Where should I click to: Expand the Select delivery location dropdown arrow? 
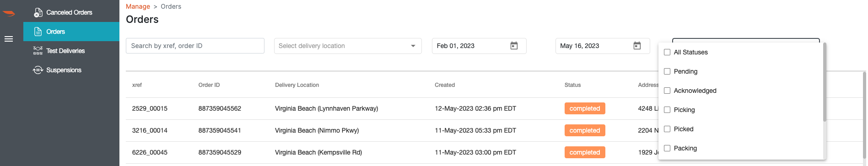(413, 46)
